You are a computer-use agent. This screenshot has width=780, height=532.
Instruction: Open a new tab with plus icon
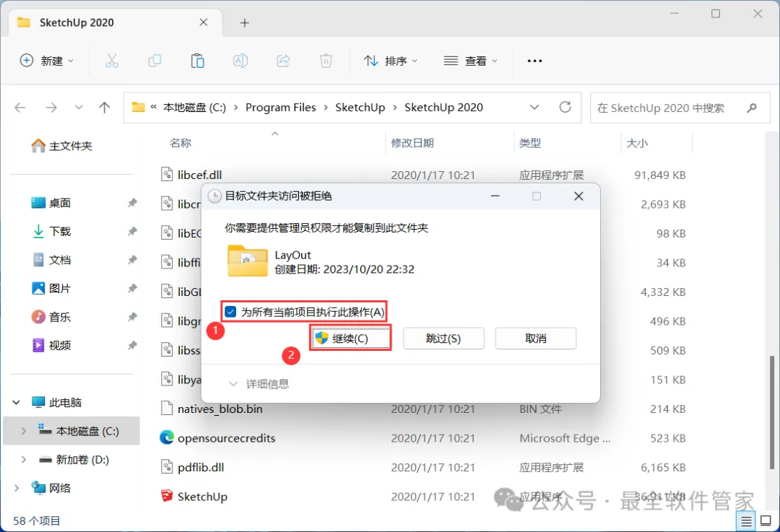(x=244, y=23)
